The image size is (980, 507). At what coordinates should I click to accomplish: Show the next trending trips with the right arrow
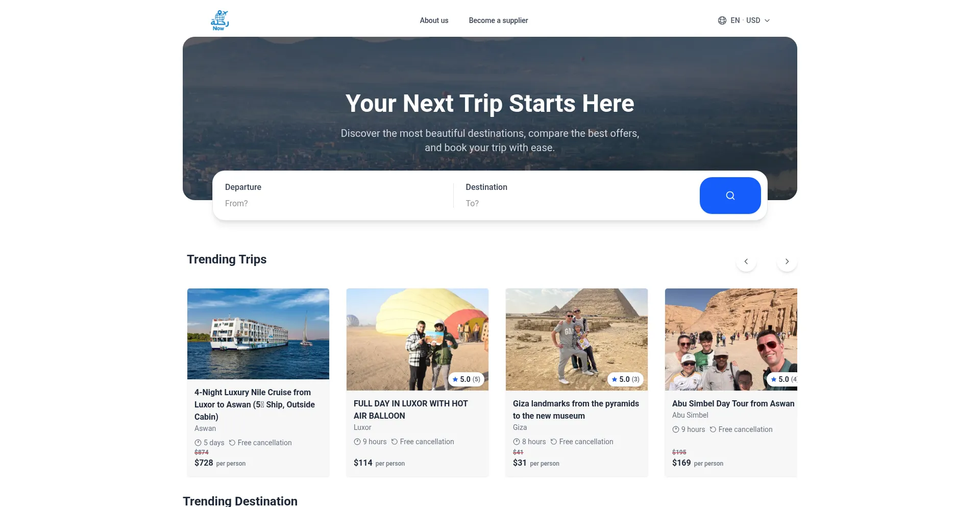click(x=787, y=261)
